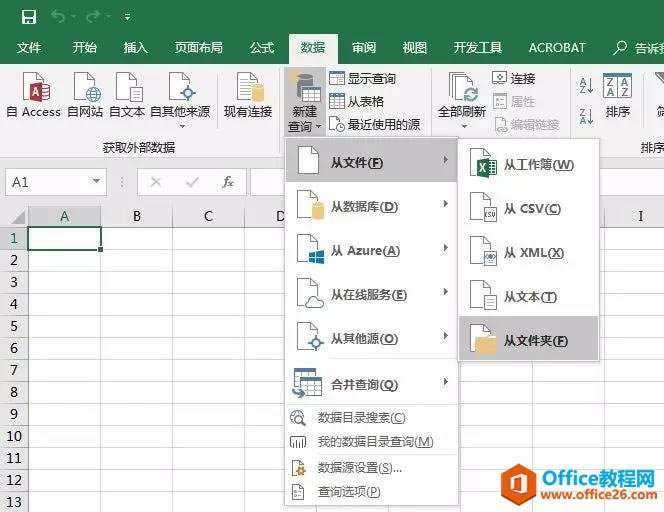Open the Customize Quick Access Toolbar arrow
664x512 pixels.
pyautogui.click(x=127, y=17)
